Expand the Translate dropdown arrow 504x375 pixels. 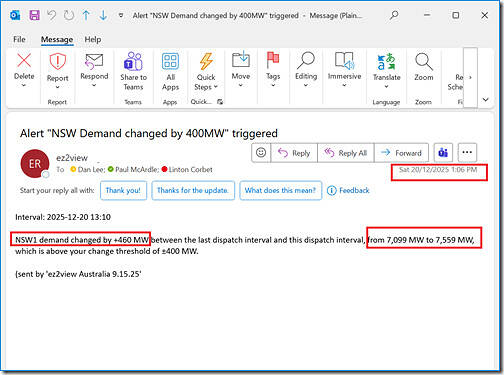click(x=386, y=86)
